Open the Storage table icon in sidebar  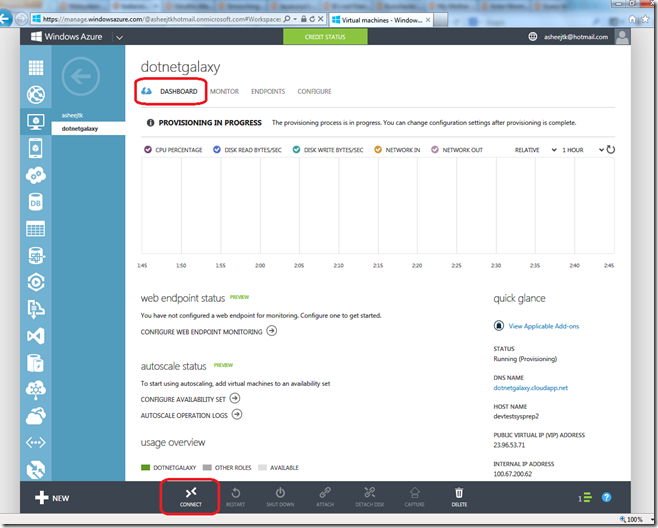pos(36,229)
